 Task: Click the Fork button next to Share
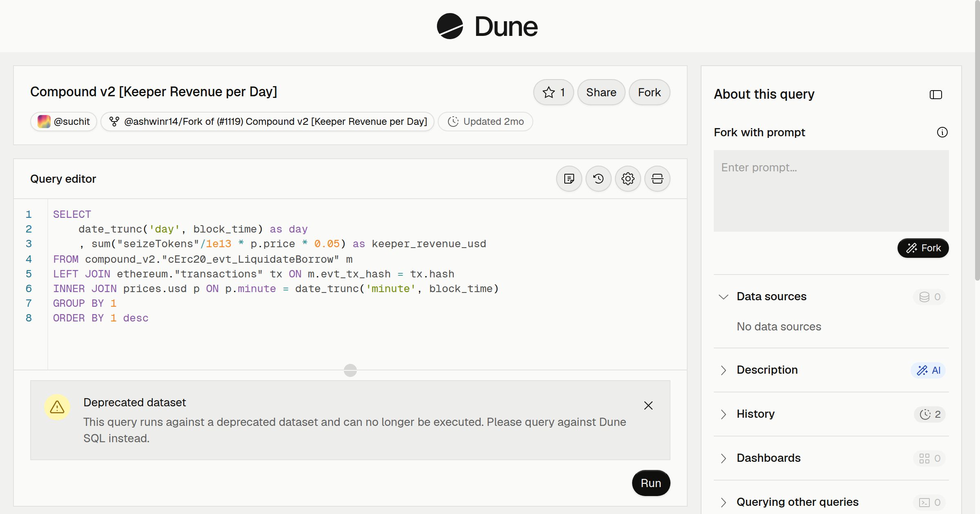[x=649, y=92]
